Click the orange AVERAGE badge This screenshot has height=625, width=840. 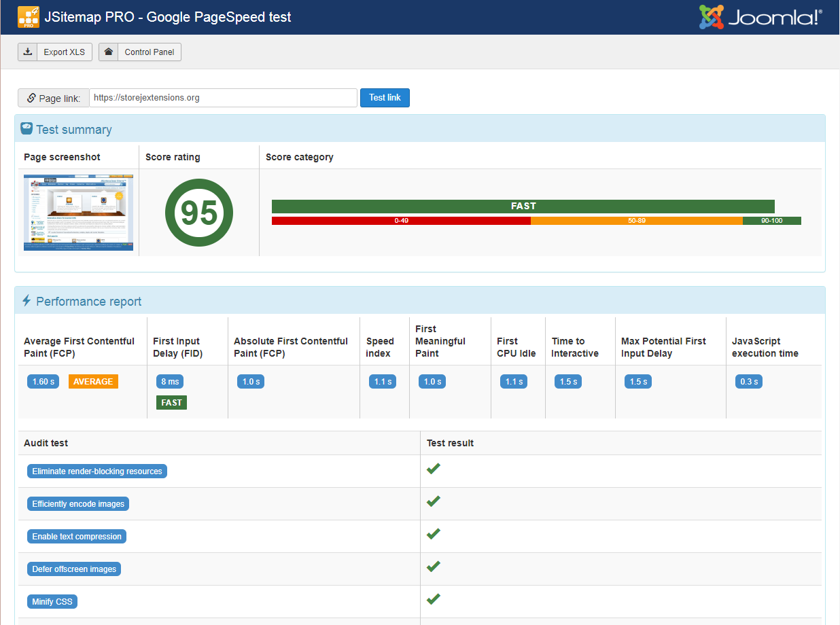click(93, 382)
